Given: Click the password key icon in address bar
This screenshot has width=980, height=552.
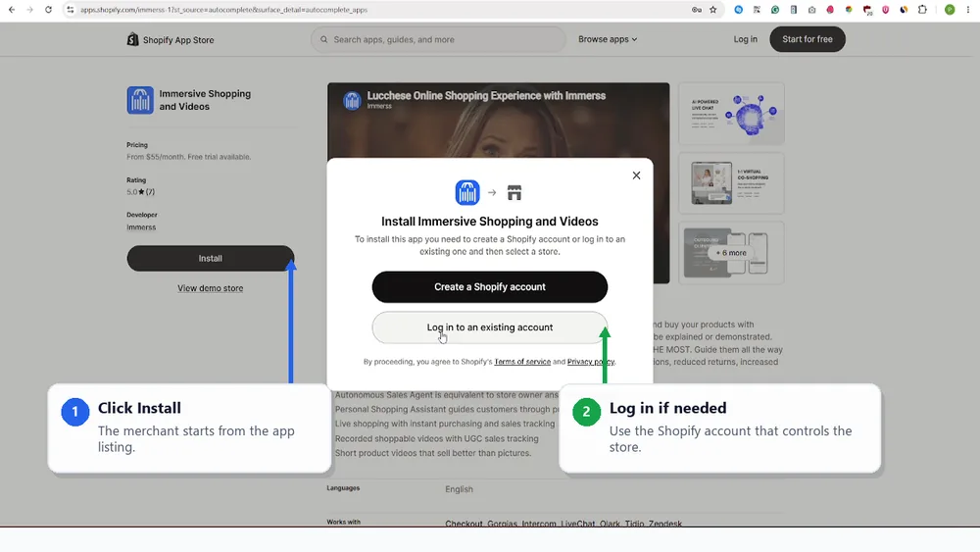Looking at the screenshot, I should click(x=696, y=10).
